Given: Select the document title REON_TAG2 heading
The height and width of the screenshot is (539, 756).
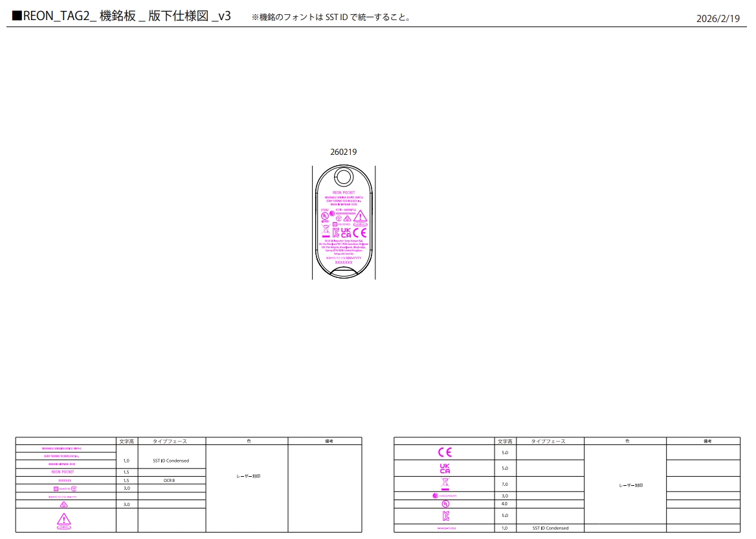Looking at the screenshot, I should click(x=122, y=17).
